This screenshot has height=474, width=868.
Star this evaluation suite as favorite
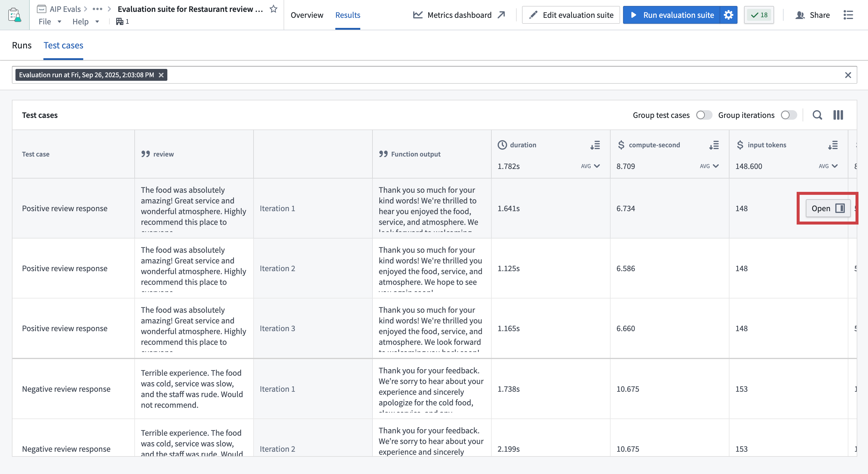[x=273, y=9]
